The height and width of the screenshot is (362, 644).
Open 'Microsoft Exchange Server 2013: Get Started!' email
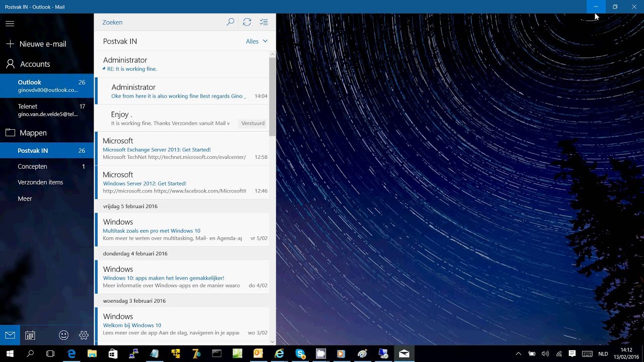(182, 148)
